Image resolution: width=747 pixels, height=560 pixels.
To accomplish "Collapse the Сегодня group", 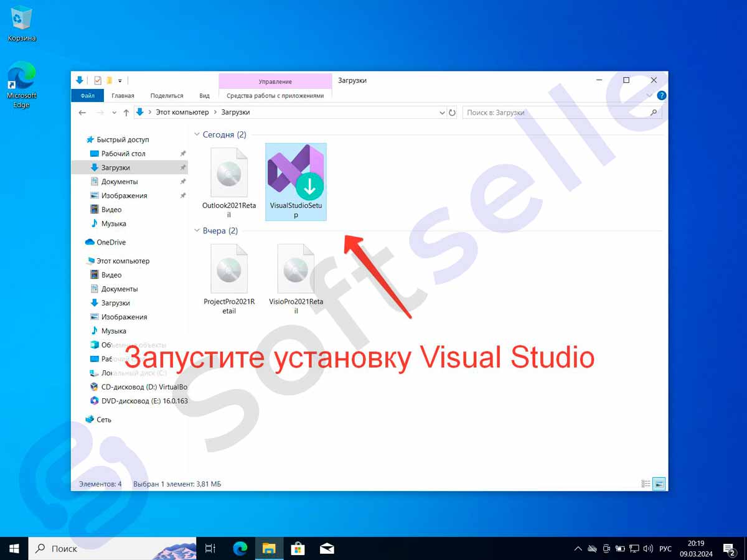I will [x=197, y=134].
